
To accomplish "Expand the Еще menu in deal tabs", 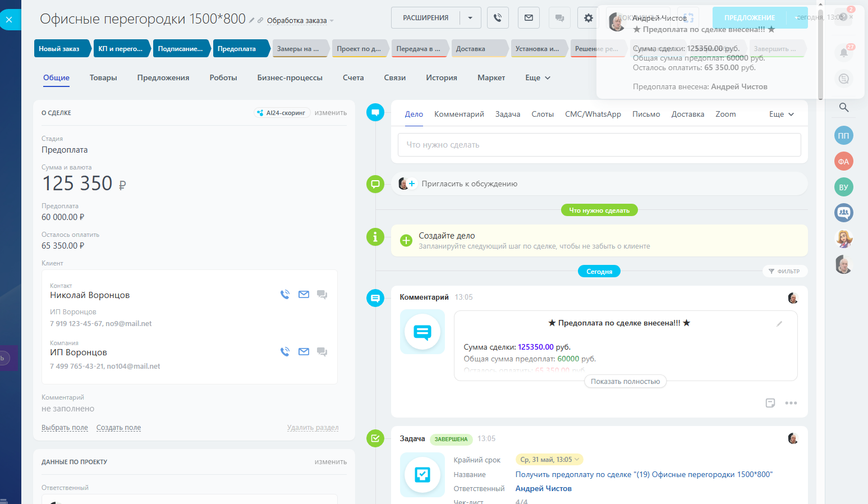I will (538, 78).
